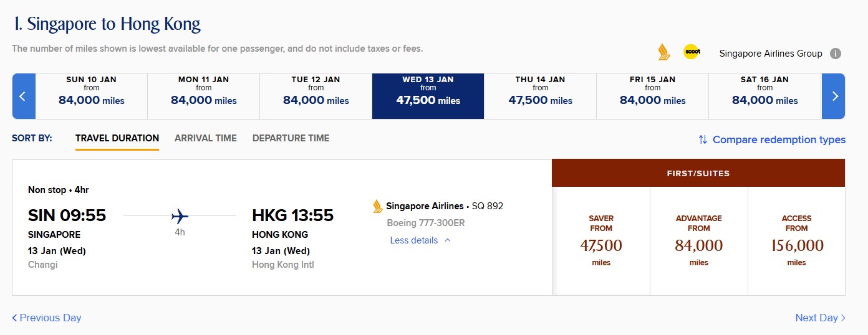Click the right arrow of the date carousel

click(834, 96)
